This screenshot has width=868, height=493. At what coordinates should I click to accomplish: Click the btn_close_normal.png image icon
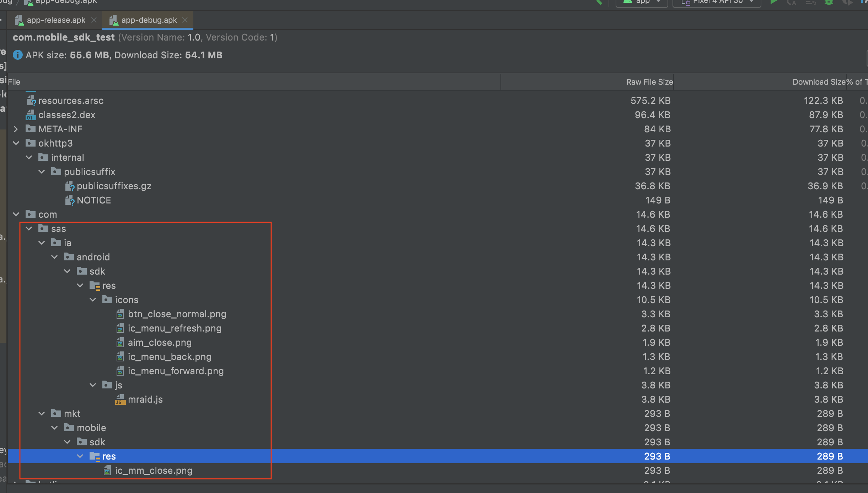click(120, 314)
